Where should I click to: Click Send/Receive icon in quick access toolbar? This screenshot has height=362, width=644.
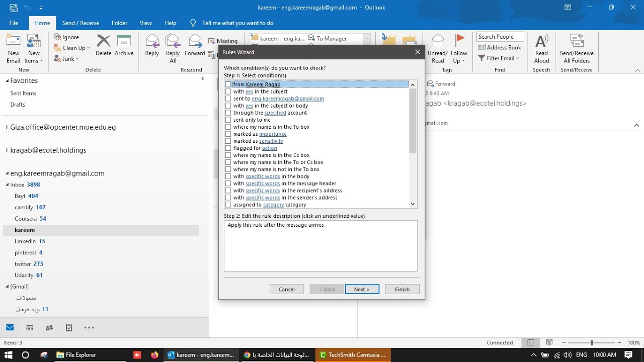click(13, 8)
